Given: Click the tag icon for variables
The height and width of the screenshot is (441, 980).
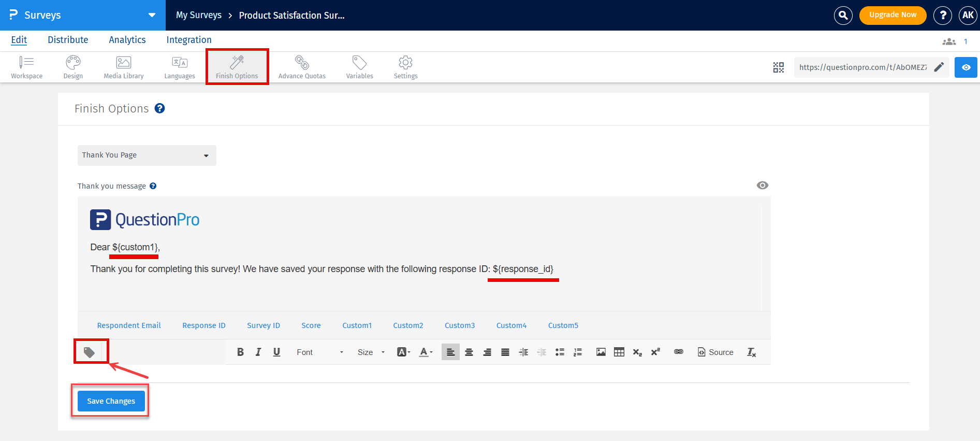Looking at the screenshot, I should (90, 352).
